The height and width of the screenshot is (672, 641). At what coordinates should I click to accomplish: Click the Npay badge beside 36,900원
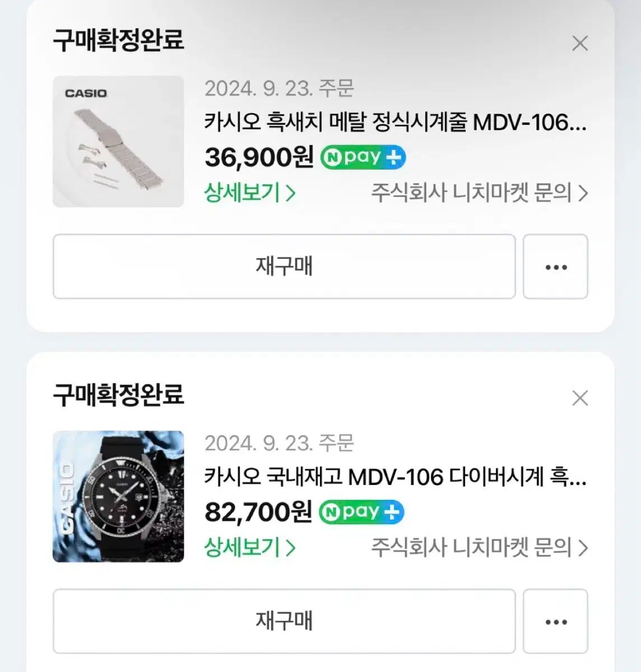[x=363, y=158]
